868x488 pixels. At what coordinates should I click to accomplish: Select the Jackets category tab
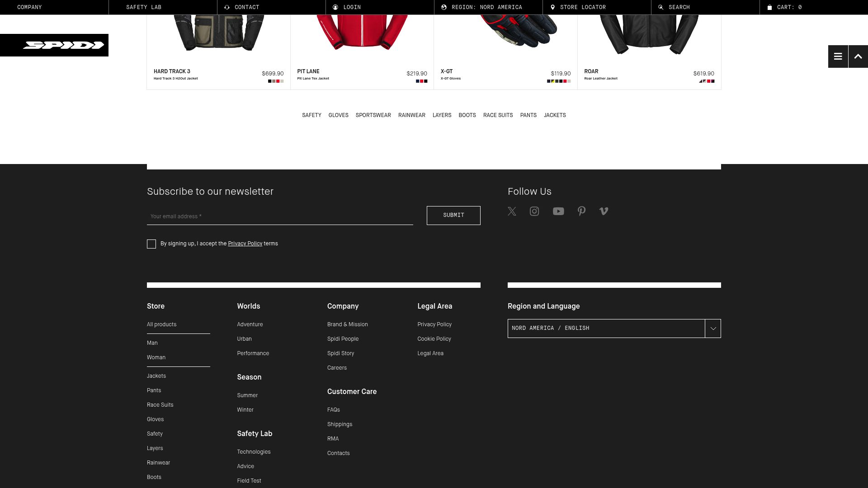[555, 115]
